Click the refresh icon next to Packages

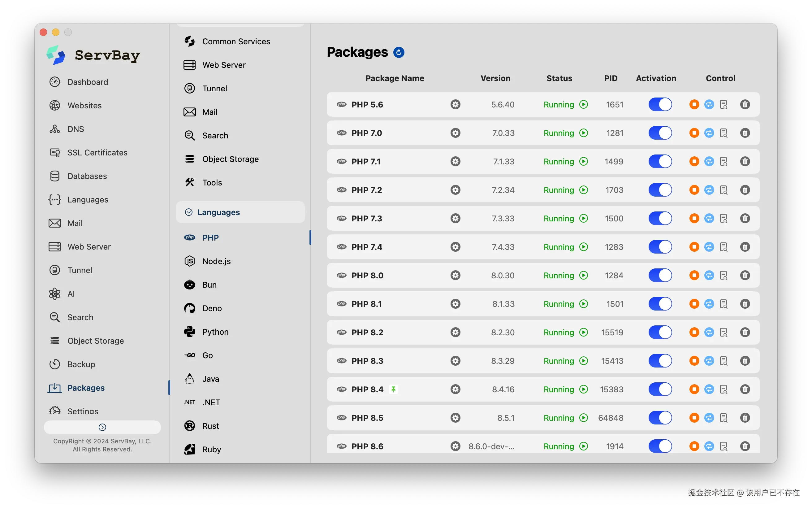pyautogui.click(x=399, y=52)
